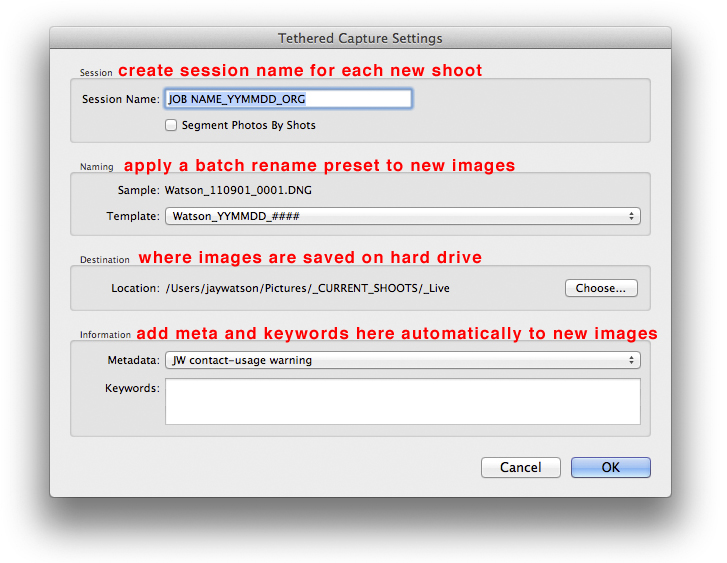The image size is (727, 563).
Task: Click the 'Metadata:' label
Action: point(132,360)
